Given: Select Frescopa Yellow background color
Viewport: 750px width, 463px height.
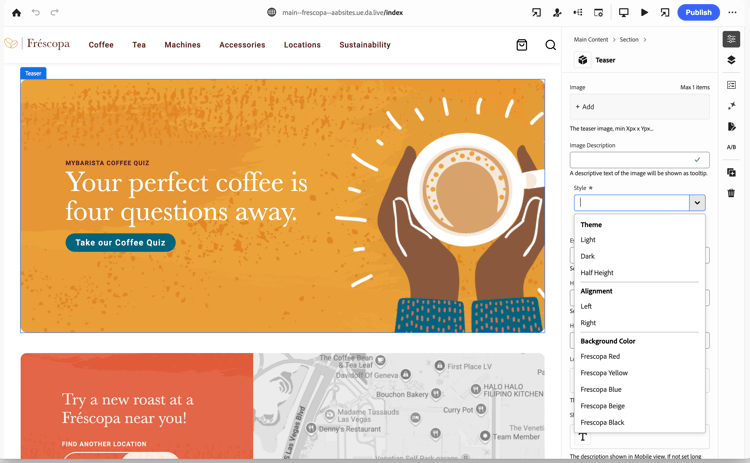Looking at the screenshot, I should tap(604, 373).
